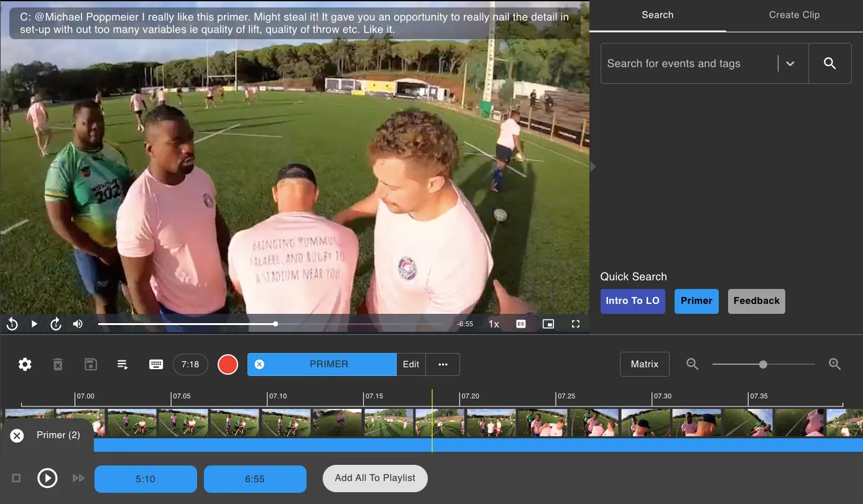This screenshot has width=863, height=504.
Task: Zoom out the timeline with the minus magnifier
Action: coord(692,364)
